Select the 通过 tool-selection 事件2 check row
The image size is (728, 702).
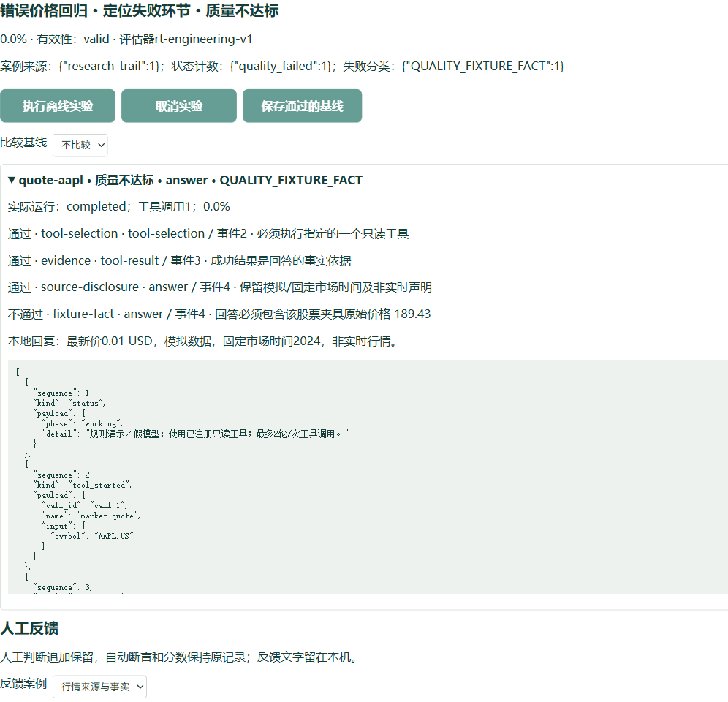click(x=208, y=233)
